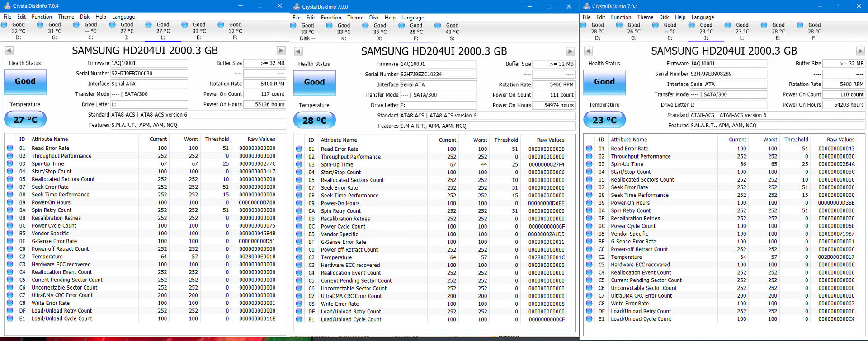Viewport: 868px width, 341px height.
Task: Select the S: disk showing 43 °C
Action: [452, 32]
